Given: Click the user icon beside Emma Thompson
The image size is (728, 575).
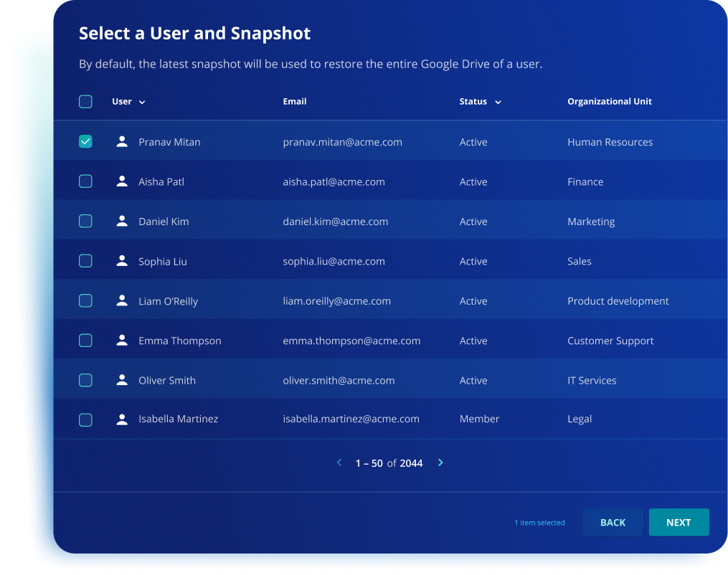Looking at the screenshot, I should pyautogui.click(x=122, y=341).
